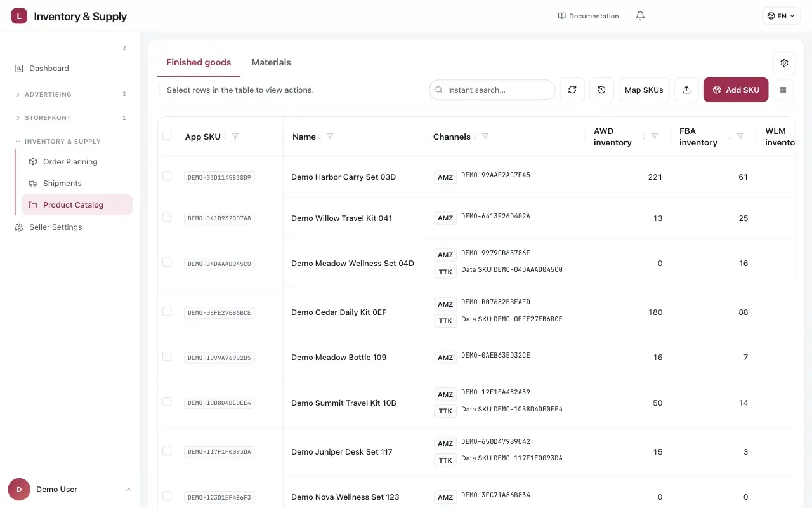Select checkbox for Demo Nova Wellness Set 123
The height and width of the screenshot is (508, 812).
(167, 496)
